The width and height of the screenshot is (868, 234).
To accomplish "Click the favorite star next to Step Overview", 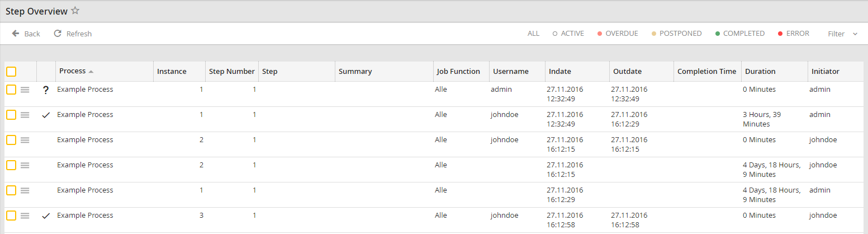I will 75,11.
